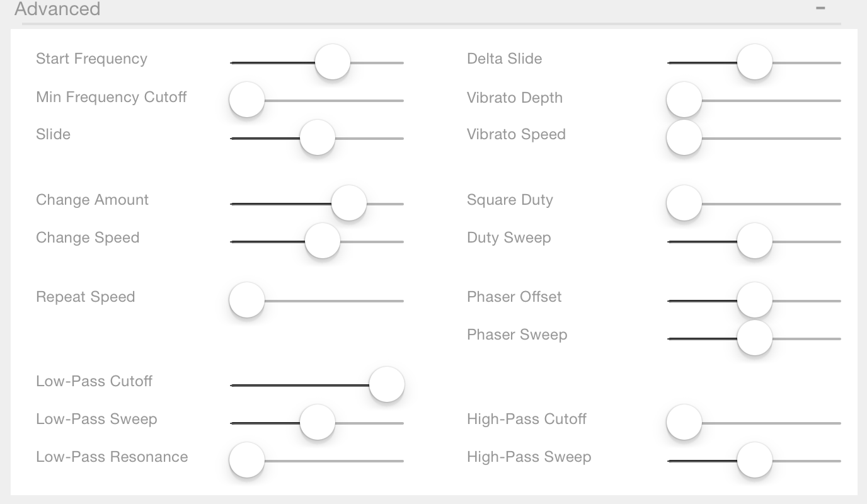Click the Change Amount slider knob
Image resolution: width=867 pixels, height=504 pixels.
(349, 203)
